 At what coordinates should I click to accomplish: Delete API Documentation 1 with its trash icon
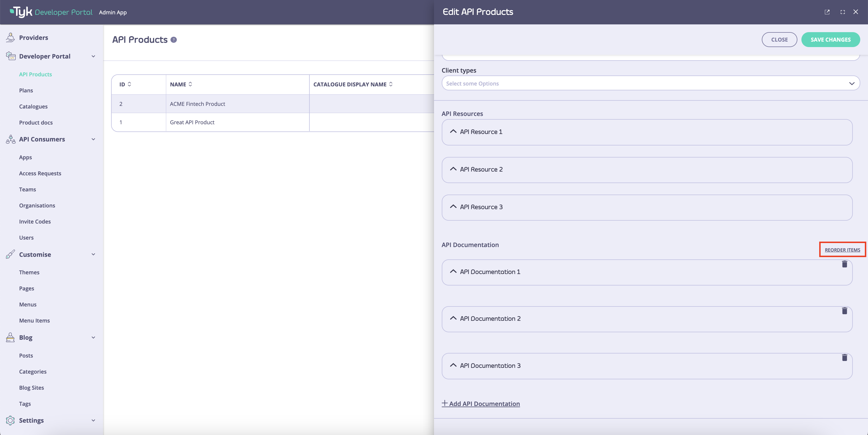coord(845,265)
